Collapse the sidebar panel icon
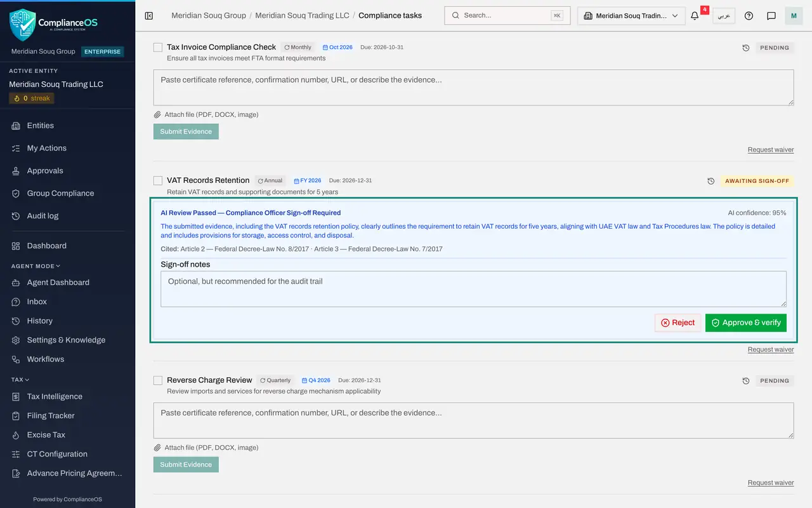Viewport: 812px width, 508px height. point(149,15)
